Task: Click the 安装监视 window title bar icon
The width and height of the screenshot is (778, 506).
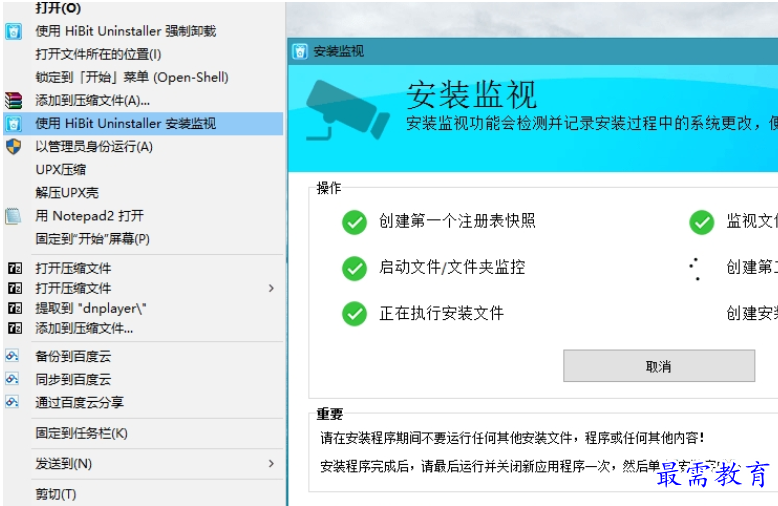Action: pos(300,51)
